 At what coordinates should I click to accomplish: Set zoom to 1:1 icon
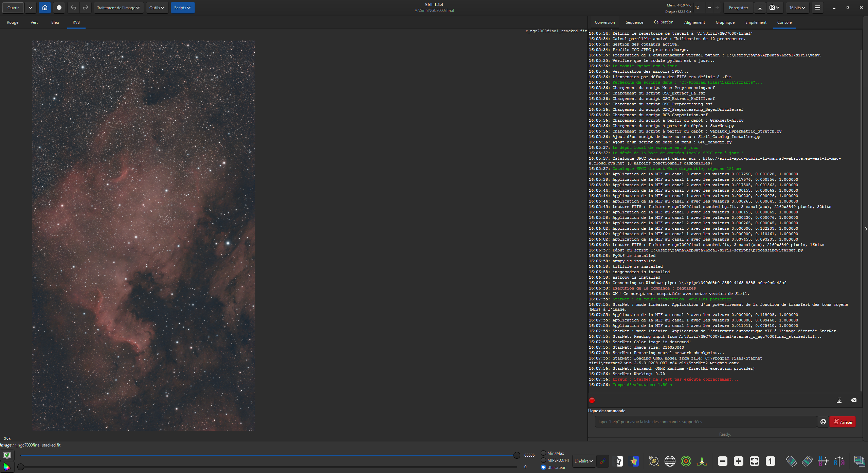[771, 461]
